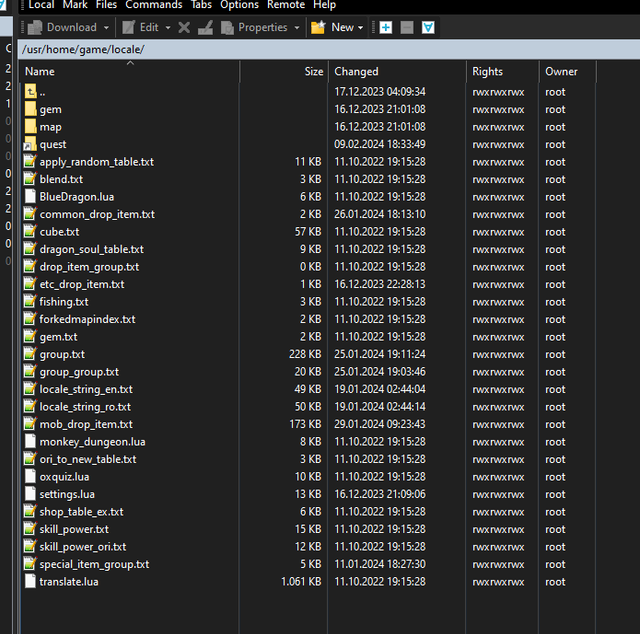This screenshot has height=634, width=640.
Task: Click the New folder icon
Action: pyautogui.click(x=318, y=28)
